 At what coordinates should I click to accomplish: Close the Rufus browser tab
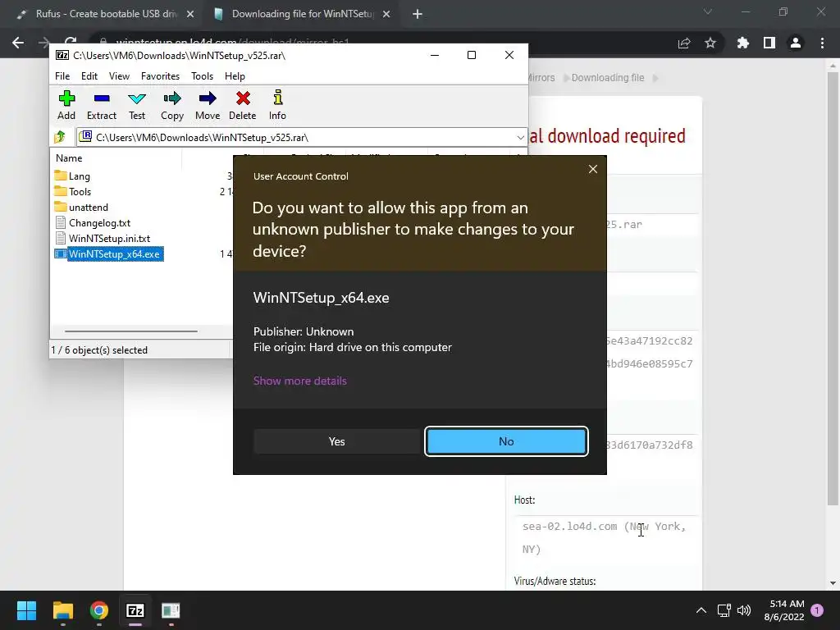190,15
